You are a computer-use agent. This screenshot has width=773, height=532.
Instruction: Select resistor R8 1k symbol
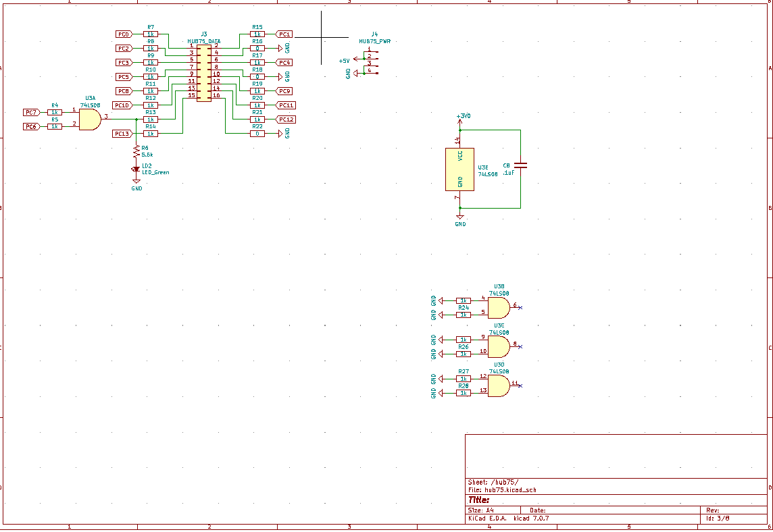click(151, 49)
